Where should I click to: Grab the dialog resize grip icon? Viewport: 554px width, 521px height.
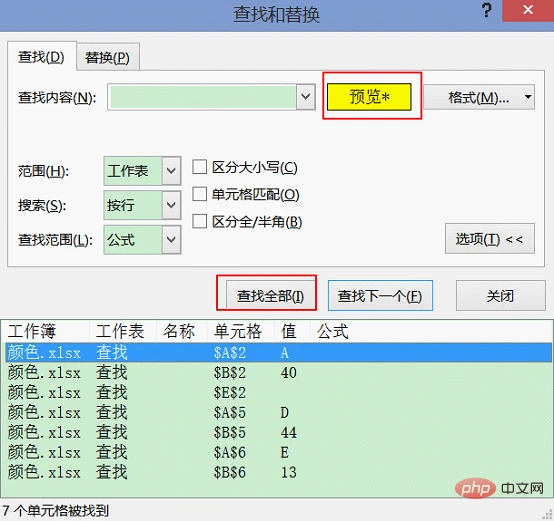[548, 515]
